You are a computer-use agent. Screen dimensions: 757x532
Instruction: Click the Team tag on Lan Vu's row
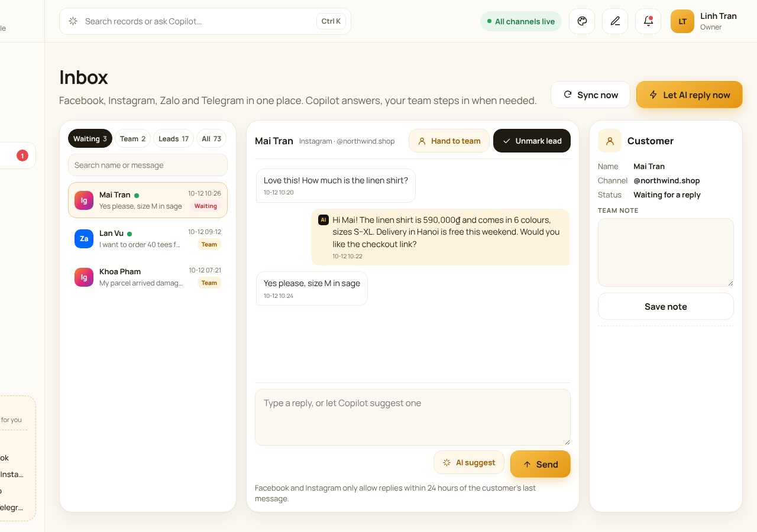pos(209,244)
